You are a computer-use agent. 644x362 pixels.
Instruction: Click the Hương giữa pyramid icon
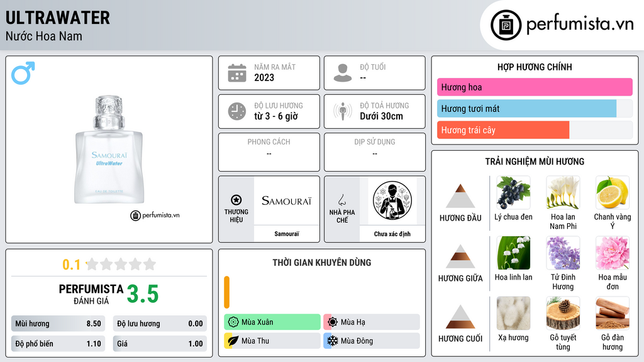(x=460, y=256)
